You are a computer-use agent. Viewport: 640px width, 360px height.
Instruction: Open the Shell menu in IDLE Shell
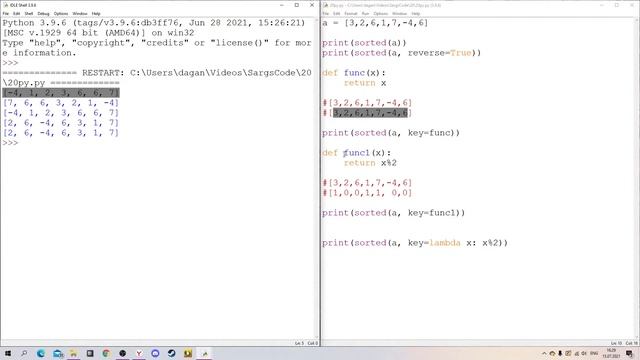coord(29,13)
